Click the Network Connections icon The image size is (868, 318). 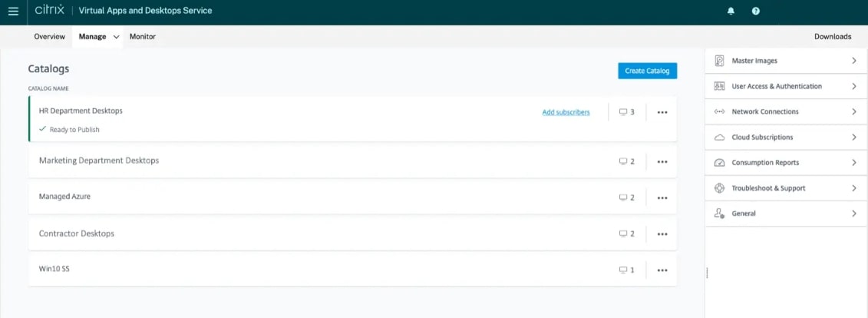pyautogui.click(x=719, y=112)
